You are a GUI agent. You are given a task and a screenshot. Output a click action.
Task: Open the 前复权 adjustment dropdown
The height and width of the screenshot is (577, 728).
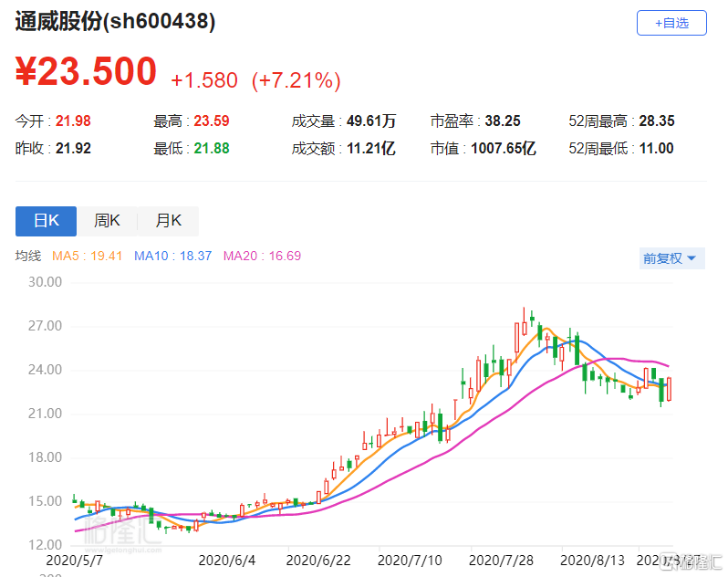tap(671, 258)
